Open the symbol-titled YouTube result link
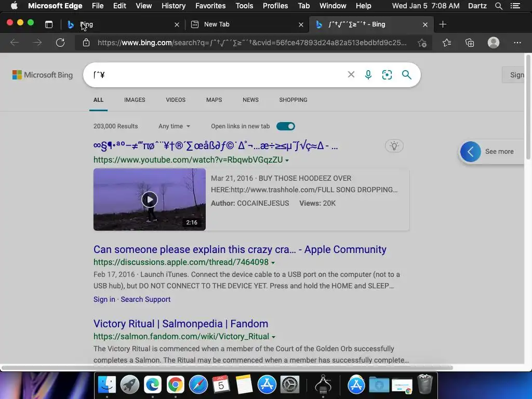The width and height of the screenshot is (532, 399). pos(216,146)
